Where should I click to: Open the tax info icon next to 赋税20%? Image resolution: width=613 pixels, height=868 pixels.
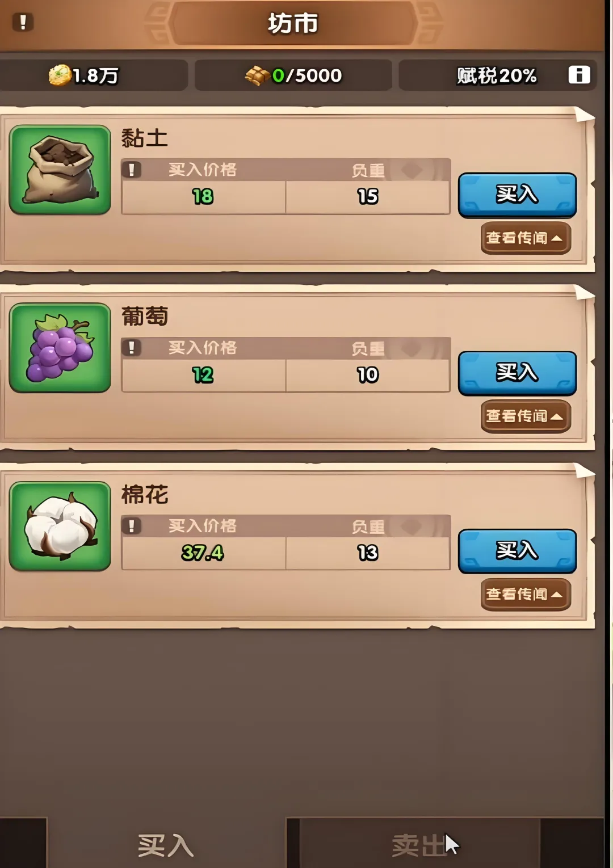click(579, 74)
